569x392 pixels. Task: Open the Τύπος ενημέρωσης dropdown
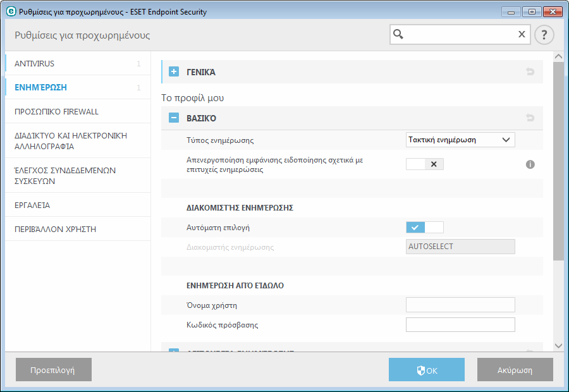(x=460, y=140)
